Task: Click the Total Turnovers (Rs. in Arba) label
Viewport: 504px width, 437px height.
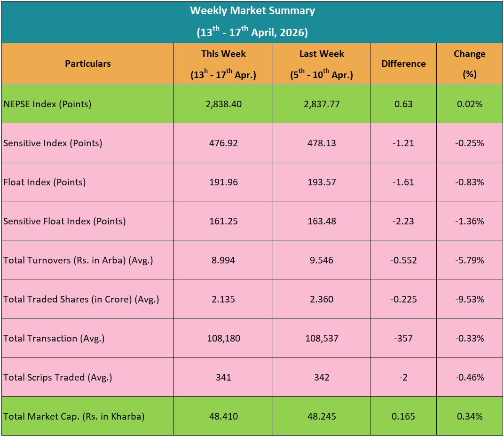Action: (78, 260)
